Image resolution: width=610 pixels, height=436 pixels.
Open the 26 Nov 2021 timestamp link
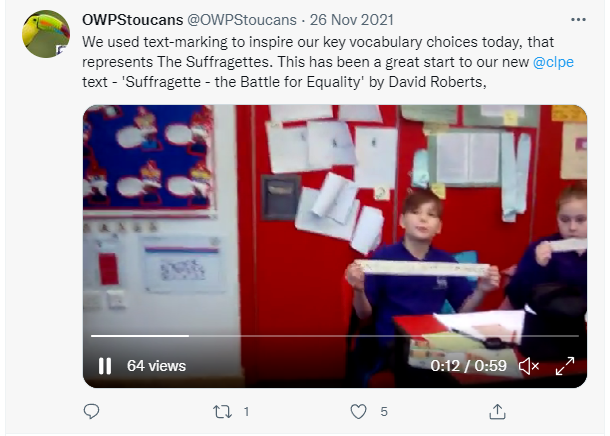(352, 19)
